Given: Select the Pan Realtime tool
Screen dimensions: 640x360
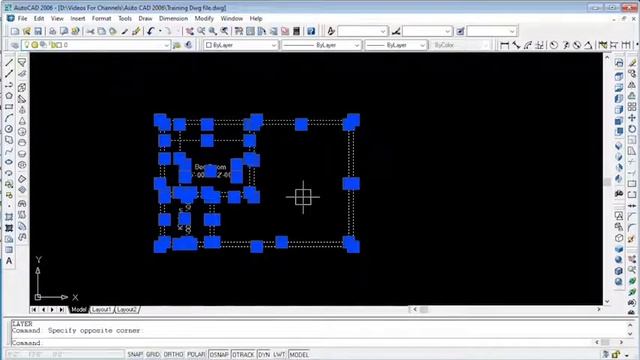Looking at the screenshot, I should pos(190,31).
